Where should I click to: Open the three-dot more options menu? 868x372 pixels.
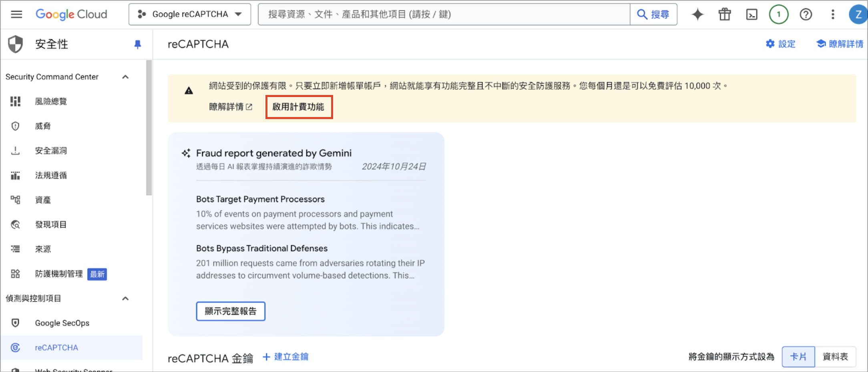coord(833,14)
